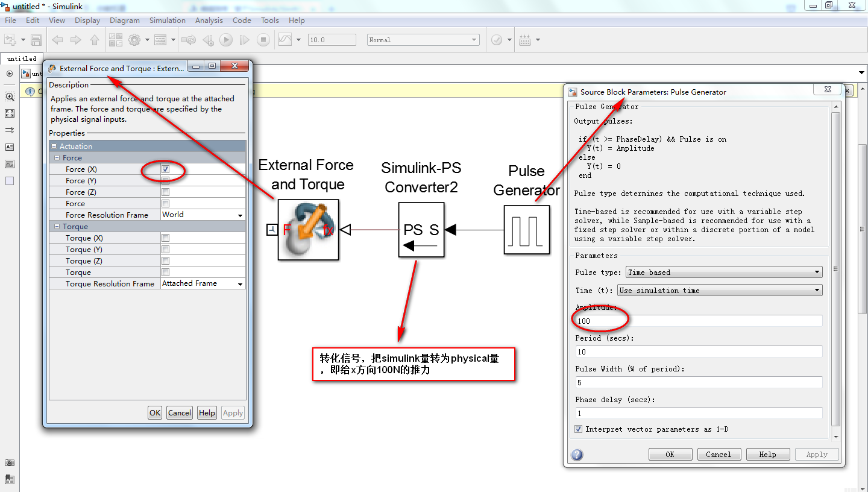The height and width of the screenshot is (492, 868).
Task: Click the Build Model toolbar icon
Action: 524,40
